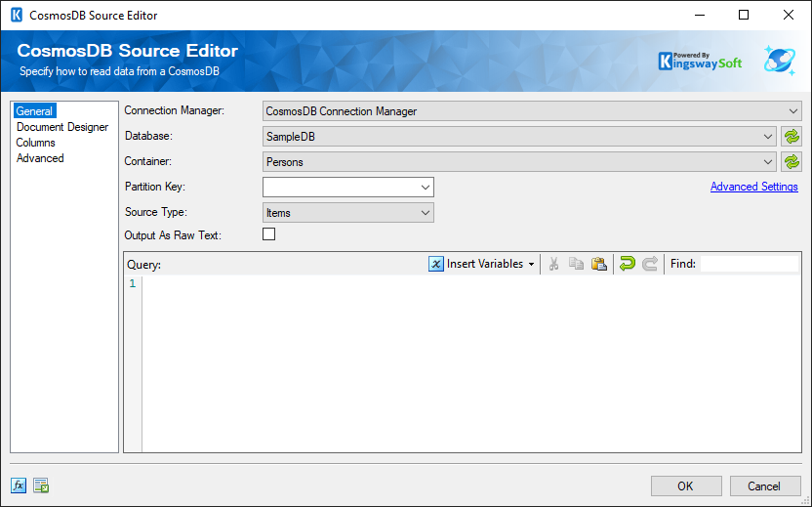Click the Insert Variables x icon

(x=436, y=264)
